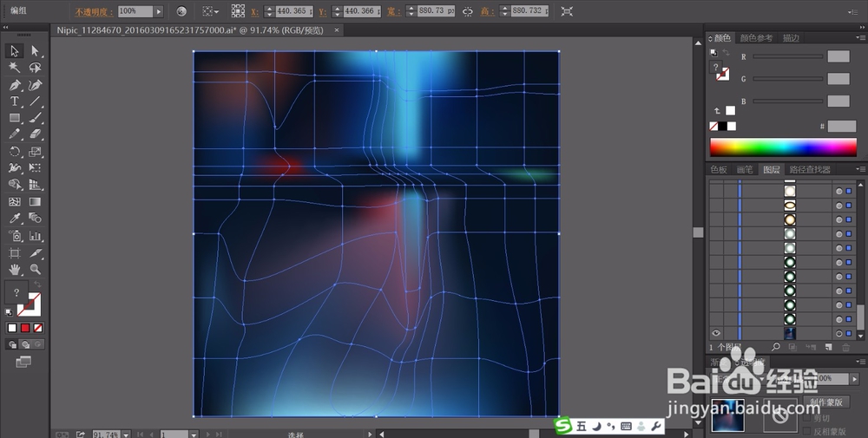This screenshot has width=868, height=438.
Task: Delete selection with Layers trash icon
Action: tap(845, 347)
